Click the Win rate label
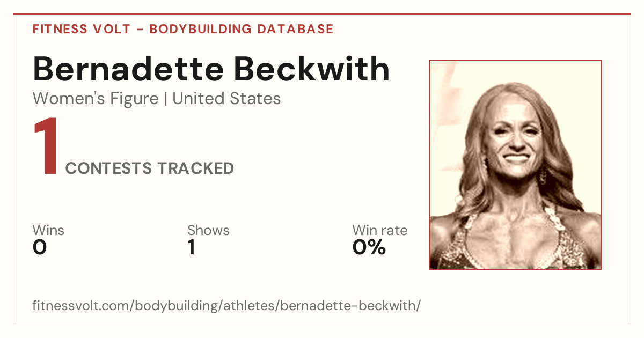 (380, 230)
